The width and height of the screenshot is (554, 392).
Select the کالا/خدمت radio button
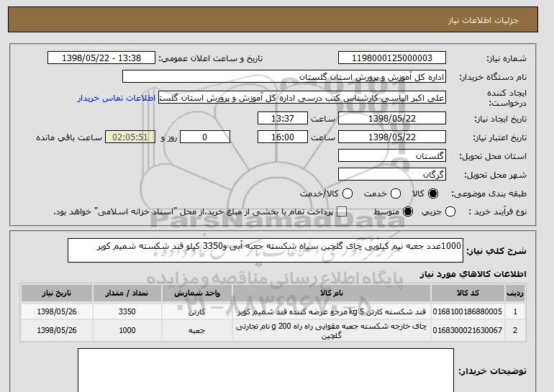point(348,193)
